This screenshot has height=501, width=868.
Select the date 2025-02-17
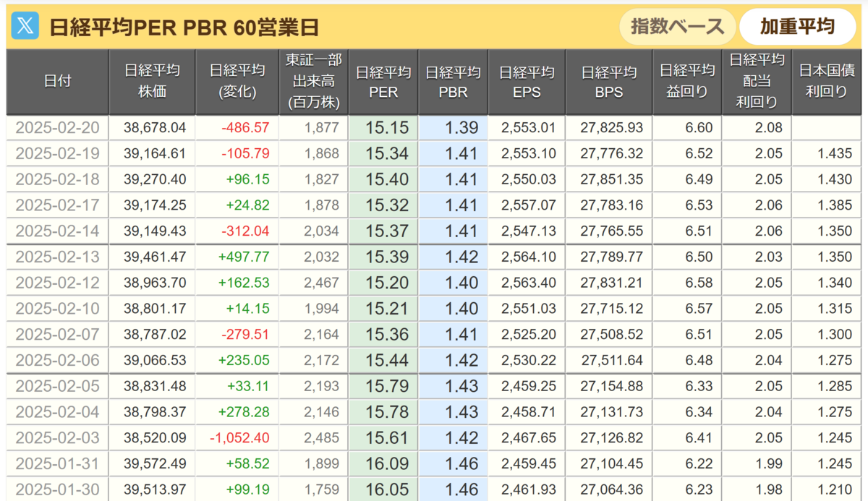point(57,205)
